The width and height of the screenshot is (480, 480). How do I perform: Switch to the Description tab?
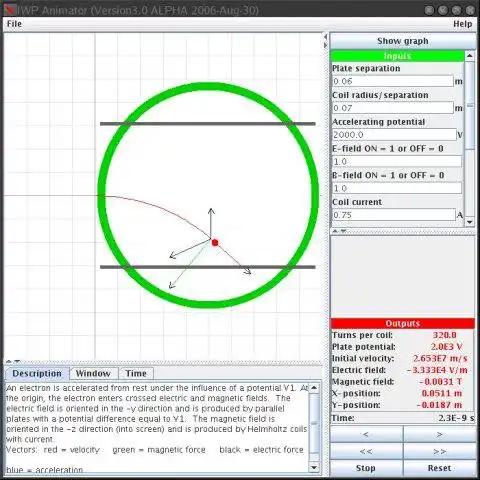[x=37, y=373]
